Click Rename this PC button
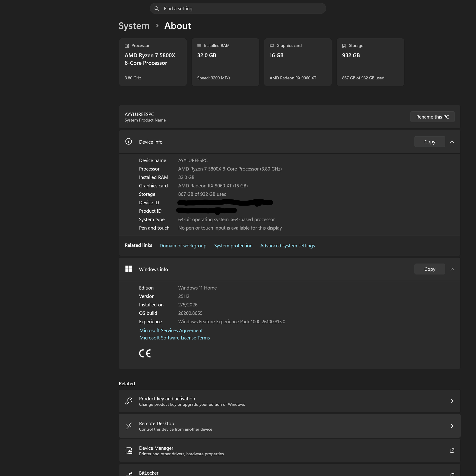Screen dimensions: 476x476 point(432,117)
